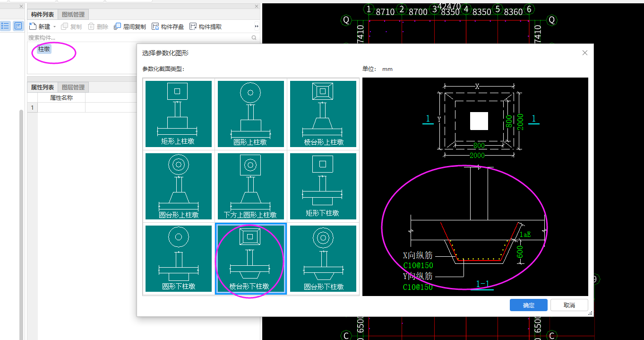The width and height of the screenshot is (644, 340).
Task: Click the 层间复制 toolbar icon
Action: click(x=118, y=26)
